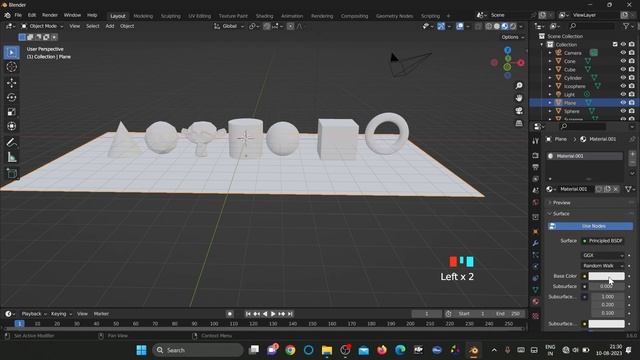Screen dimensions: 640x360
Task: Open the Render menu
Action: 50,15
